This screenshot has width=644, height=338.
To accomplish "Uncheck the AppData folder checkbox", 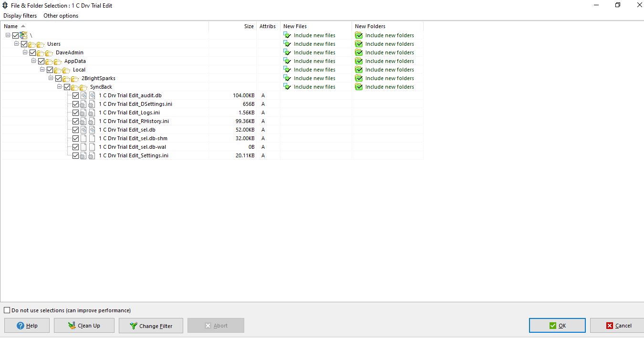I will [42, 61].
